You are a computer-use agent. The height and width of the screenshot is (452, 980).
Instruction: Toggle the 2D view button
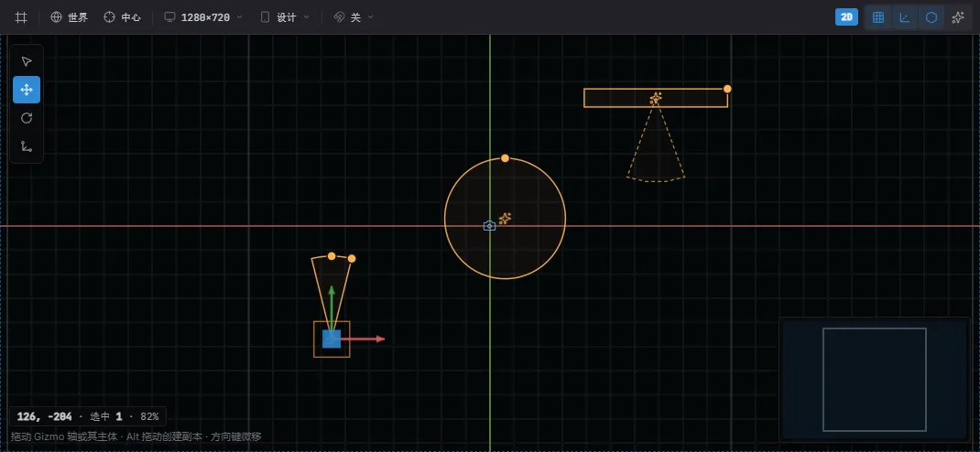[x=846, y=17]
